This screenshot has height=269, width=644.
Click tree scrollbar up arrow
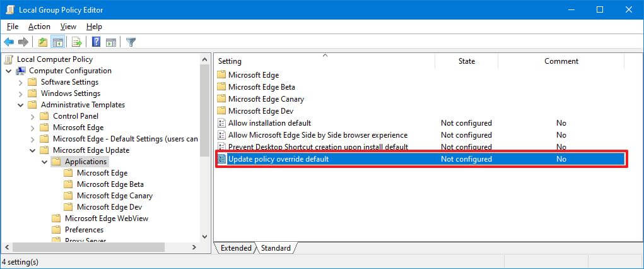(205, 59)
